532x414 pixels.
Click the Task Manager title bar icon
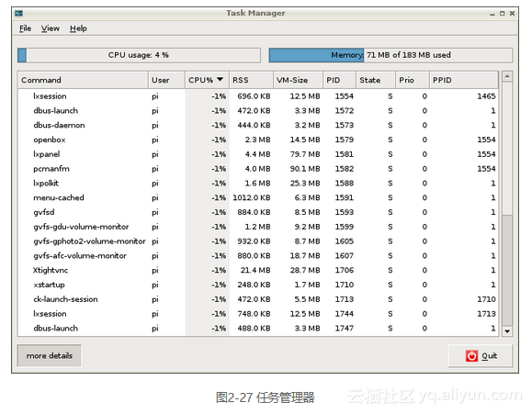(18, 13)
